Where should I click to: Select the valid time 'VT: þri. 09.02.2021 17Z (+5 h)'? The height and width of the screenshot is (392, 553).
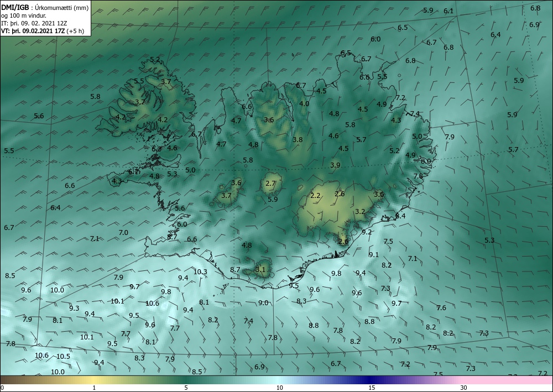click(43, 31)
